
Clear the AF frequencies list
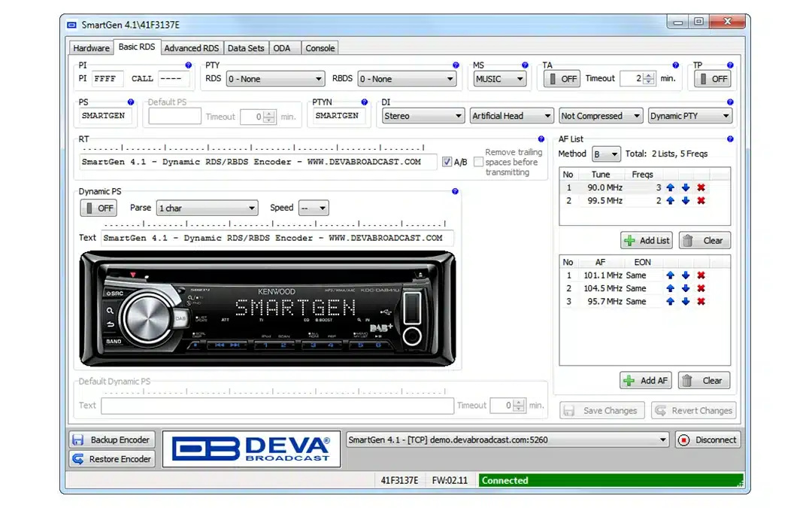704,381
